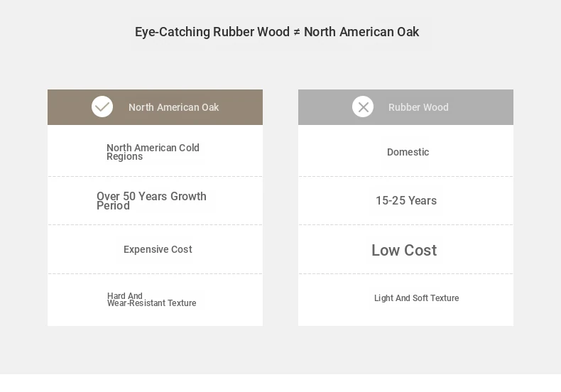
Task: Select the 15-25 Years growth text
Action: (x=406, y=201)
